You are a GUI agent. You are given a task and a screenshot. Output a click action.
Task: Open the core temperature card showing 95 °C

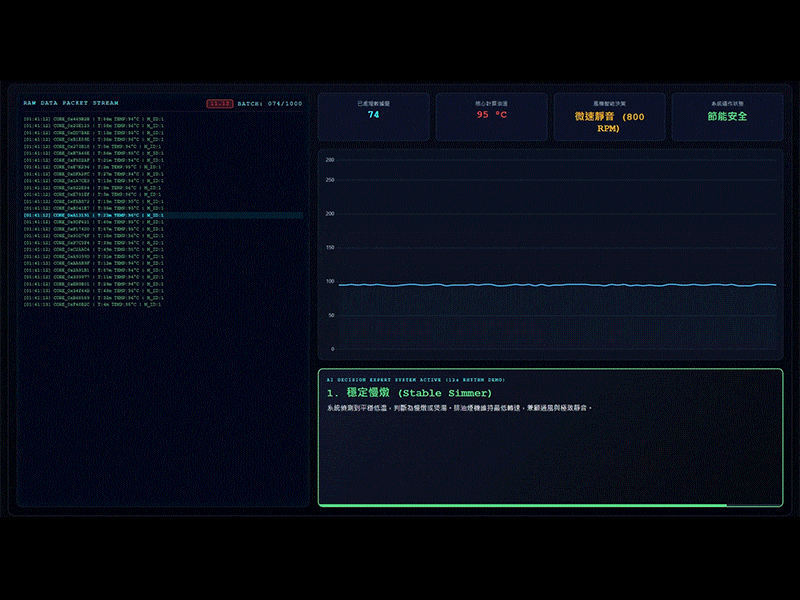(x=491, y=117)
